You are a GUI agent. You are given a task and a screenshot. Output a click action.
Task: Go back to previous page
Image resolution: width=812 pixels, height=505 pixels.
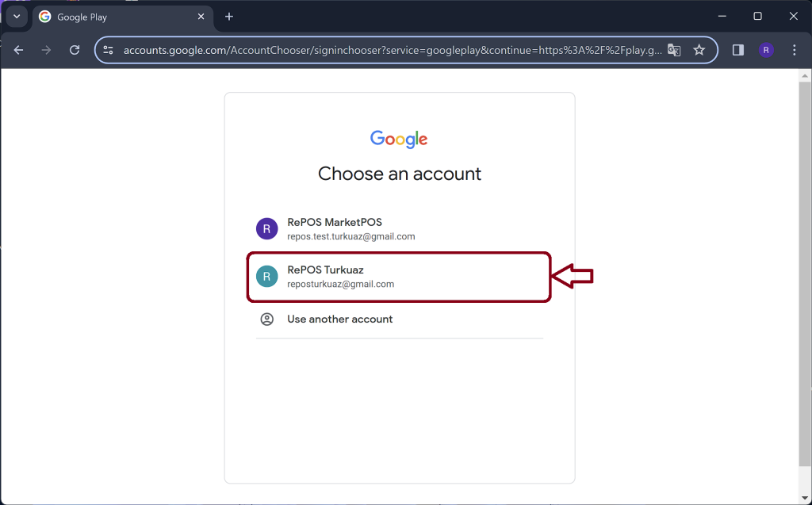tap(19, 50)
